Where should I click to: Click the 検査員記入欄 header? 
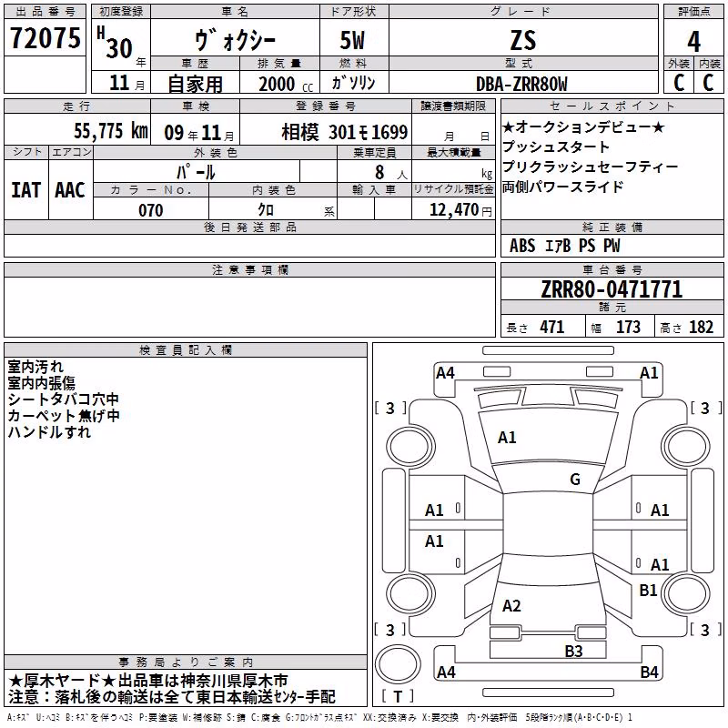(186, 350)
